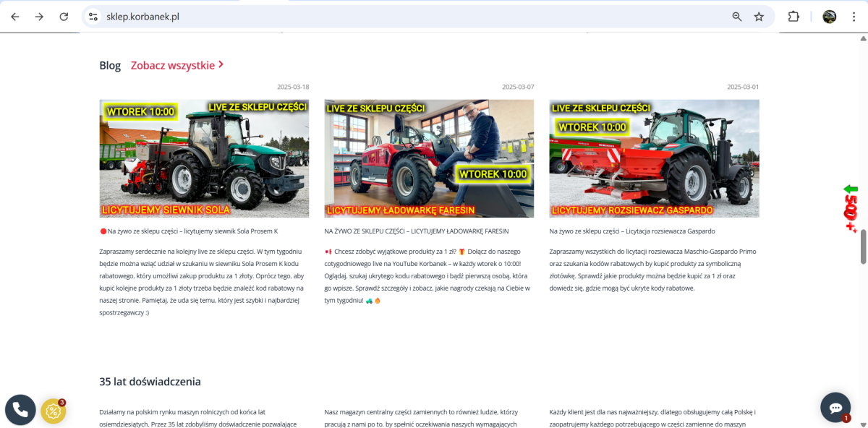Click paragraph starting Każdy klient jest dla nas
868x428 pixels.
point(652,418)
